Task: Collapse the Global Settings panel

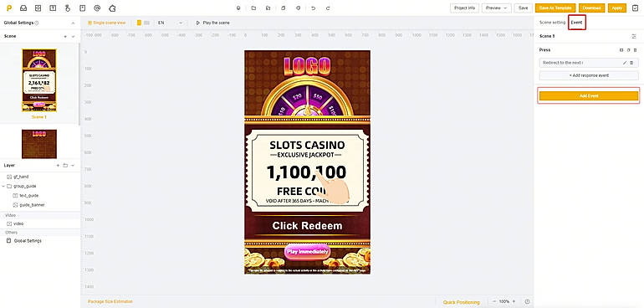Action: [x=73, y=23]
